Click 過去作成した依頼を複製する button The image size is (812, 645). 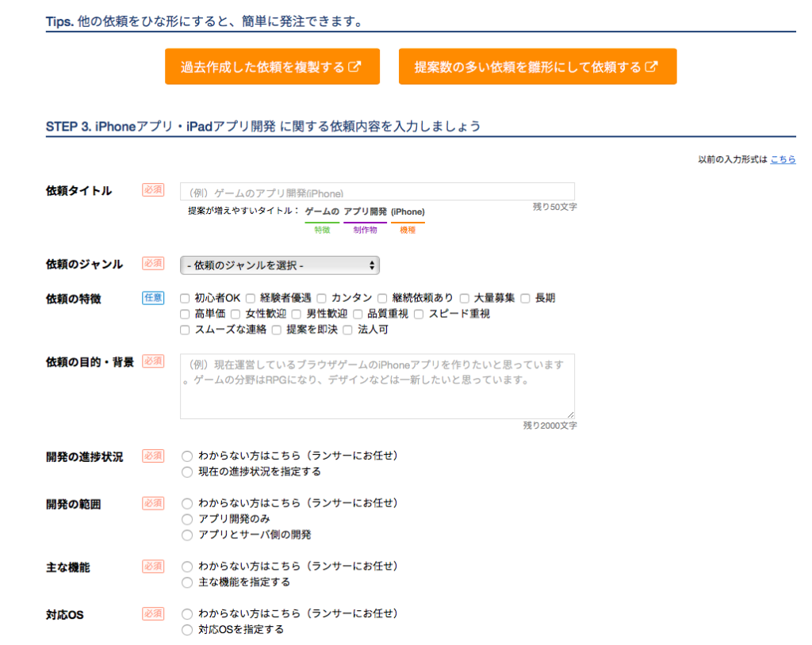tap(273, 67)
